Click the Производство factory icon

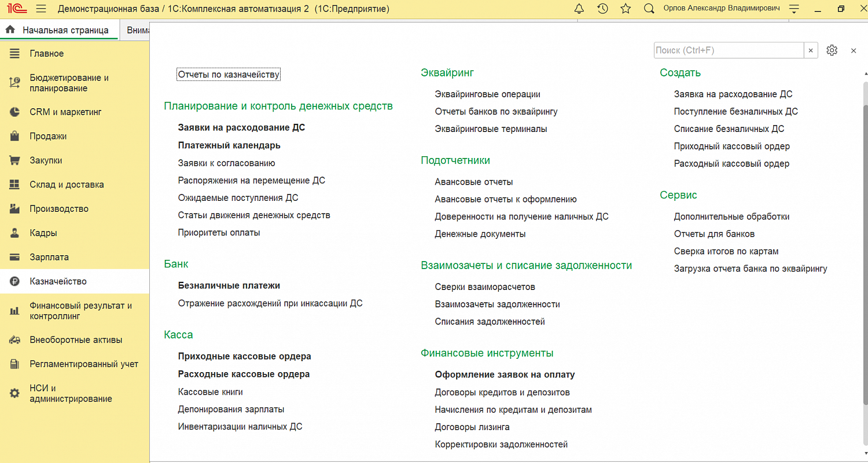tap(15, 209)
